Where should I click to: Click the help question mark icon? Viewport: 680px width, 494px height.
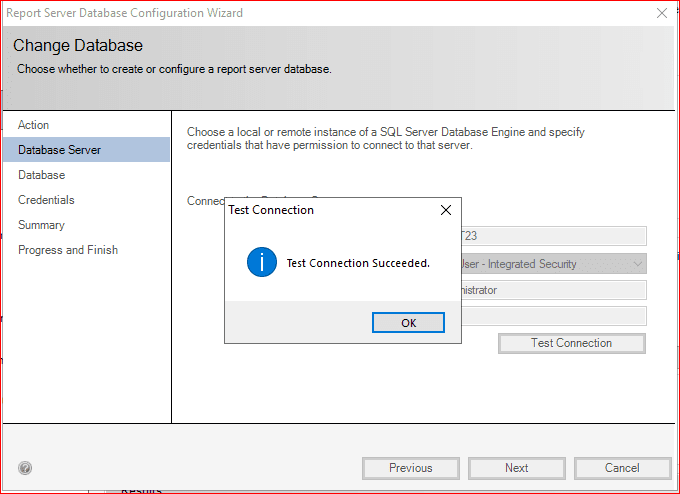[x=25, y=468]
